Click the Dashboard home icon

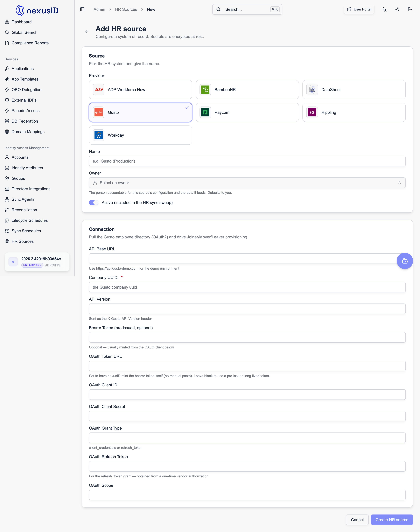(7, 22)
